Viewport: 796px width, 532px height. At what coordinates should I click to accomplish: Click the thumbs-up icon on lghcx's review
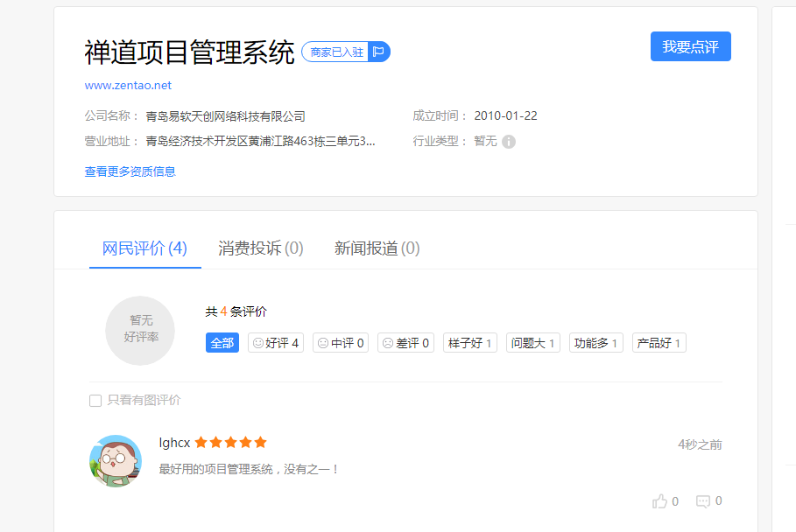click(659, 501)
